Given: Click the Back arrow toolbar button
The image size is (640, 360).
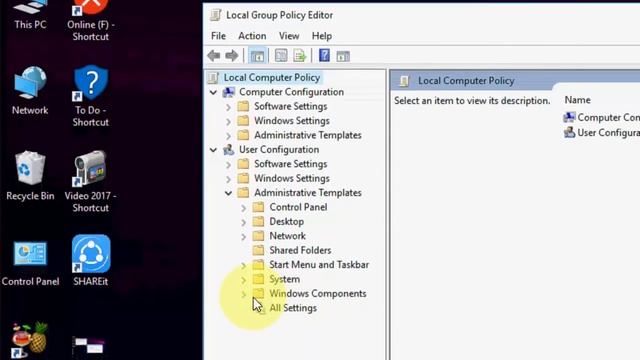Looking at the screenshot, I should coord(213,56).
